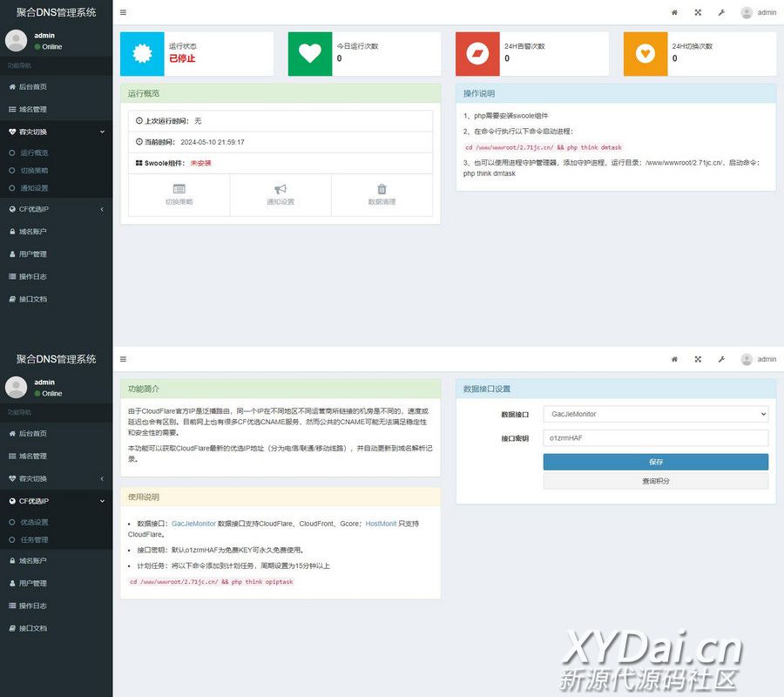Click the green heart icon for 今日运行次数
The image size is (784, 697).
309,54
